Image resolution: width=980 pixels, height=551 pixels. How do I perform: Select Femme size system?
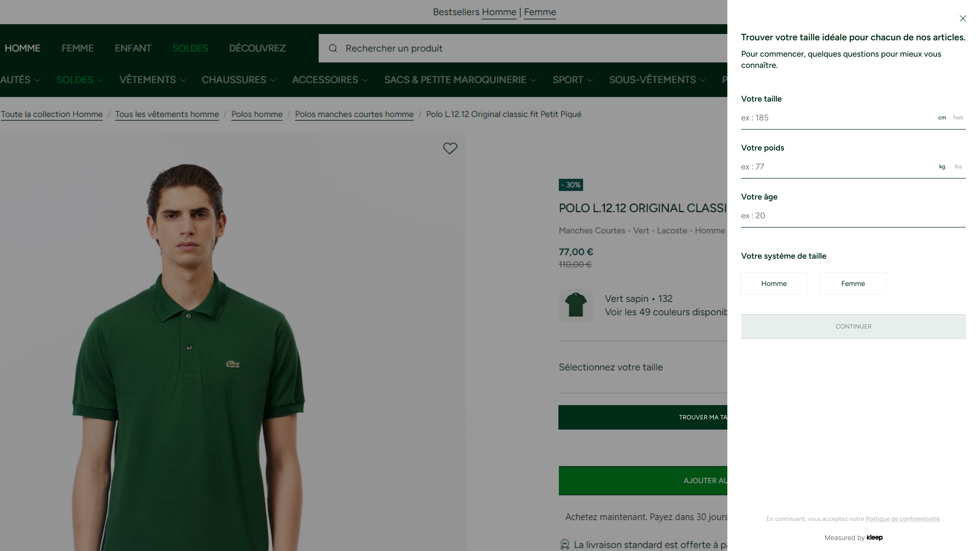(853, 283)
